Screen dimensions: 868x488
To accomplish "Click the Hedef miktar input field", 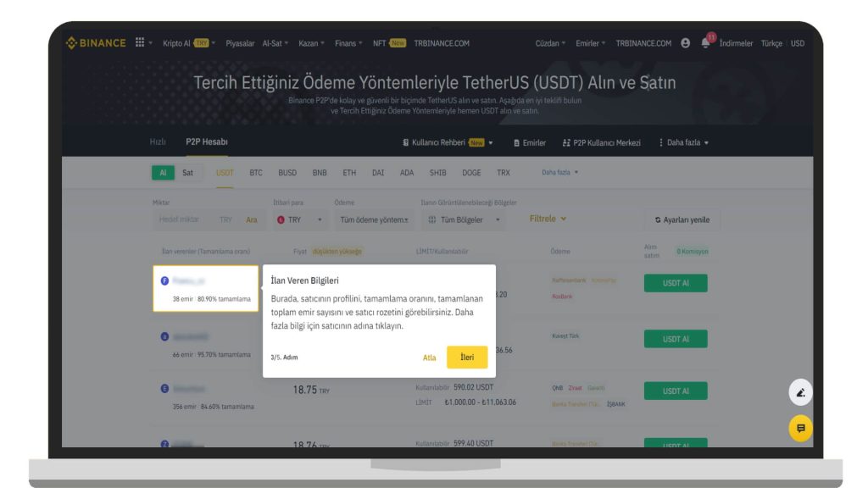I will [x=184, y=219].
